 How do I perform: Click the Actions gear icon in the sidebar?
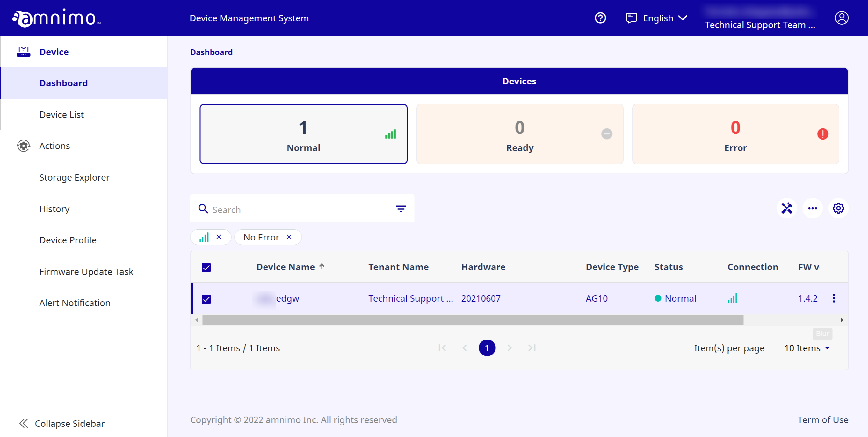23,146
